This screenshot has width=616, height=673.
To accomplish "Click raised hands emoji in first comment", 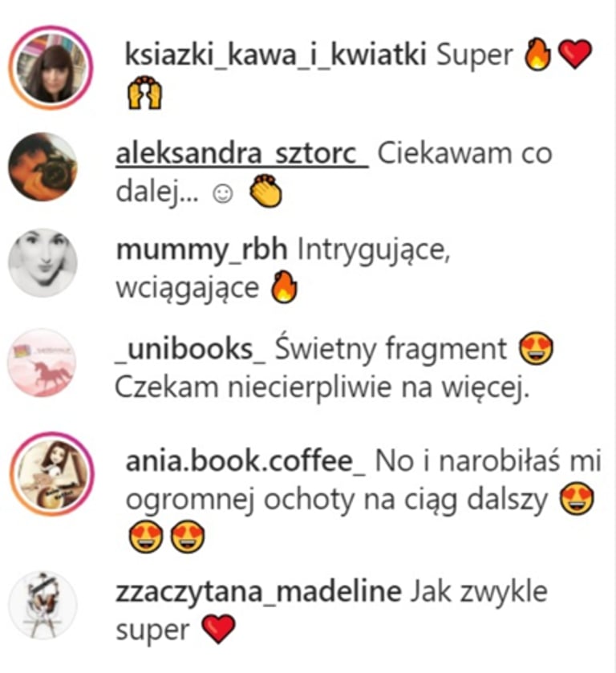I will pyautogui.click(x=145, y=93).
